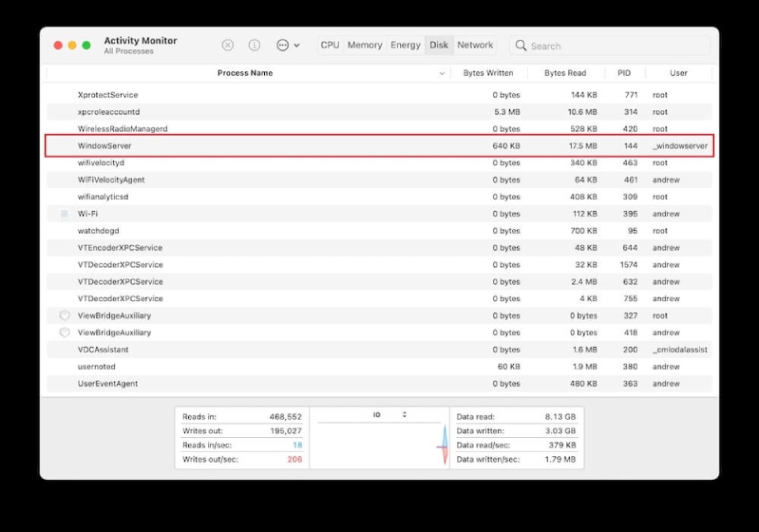Select VTDecoderXPCService with PID 755

[x=380, y=298]
